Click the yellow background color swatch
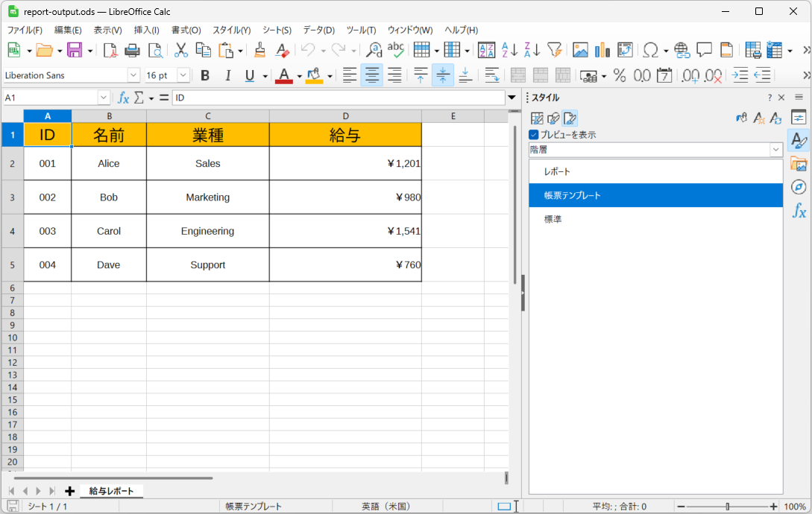 click(x=314, y=75)
